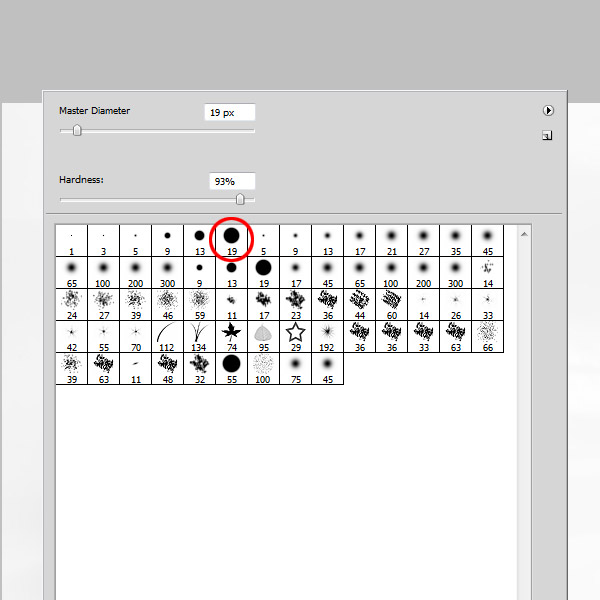Open the brush picker flyout menu arrow

548,111
